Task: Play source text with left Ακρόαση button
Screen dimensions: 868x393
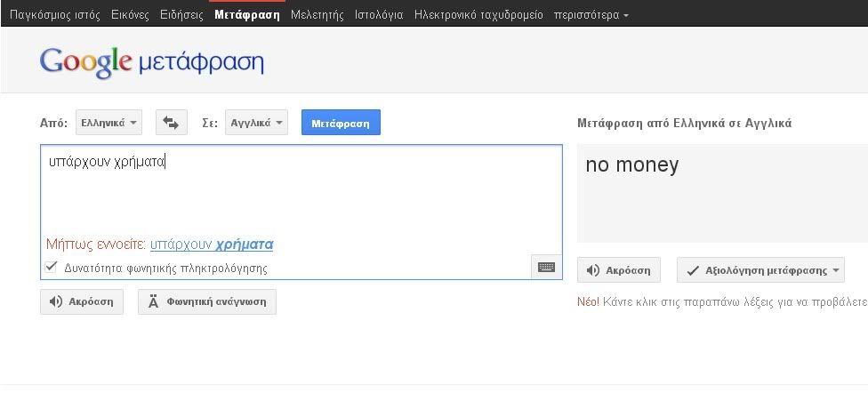Action: click(82, 301)
